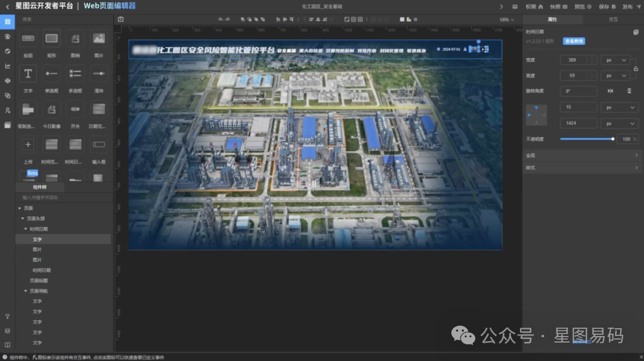Open the px dropdown next to 15

pyautogui.click(x=620, y=107)
